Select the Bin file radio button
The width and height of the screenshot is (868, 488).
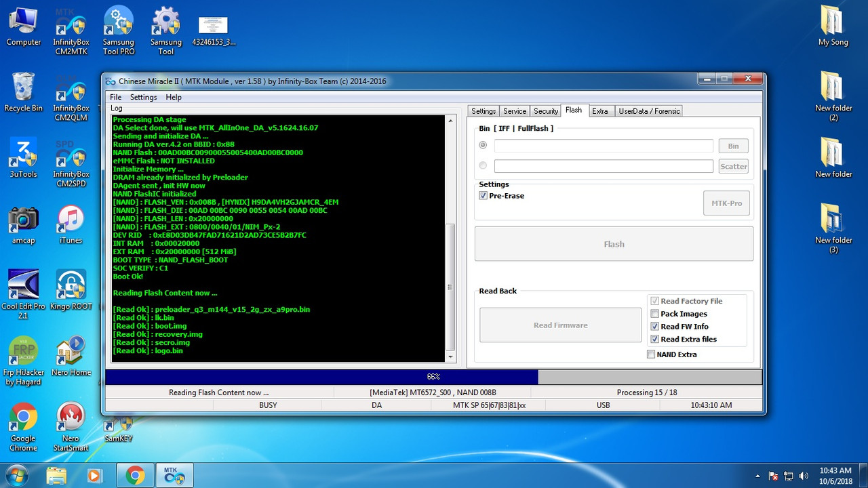pos(483,145)
